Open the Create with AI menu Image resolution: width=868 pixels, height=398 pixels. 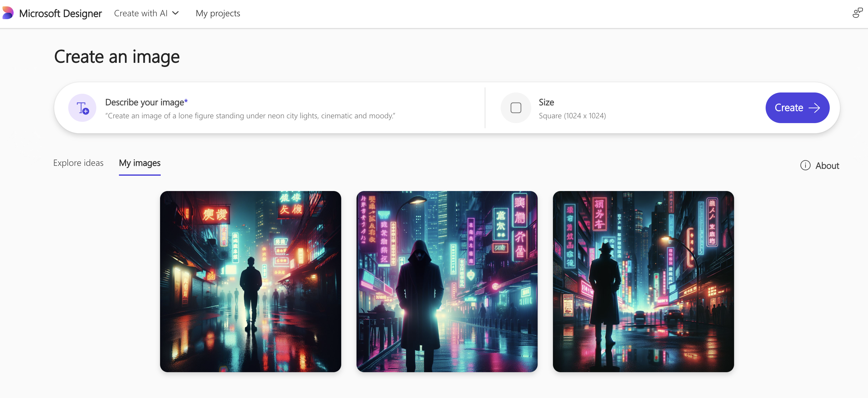(x=141, y=13)
